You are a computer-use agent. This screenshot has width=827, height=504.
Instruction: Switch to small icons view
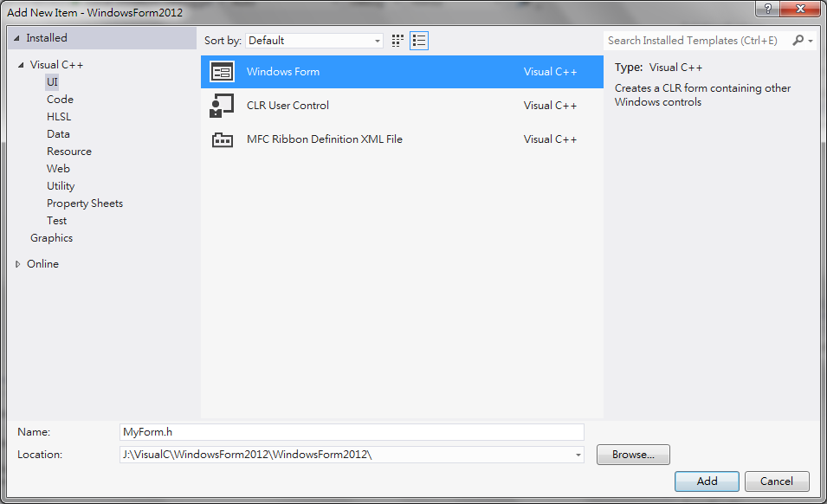pos(397,41)
